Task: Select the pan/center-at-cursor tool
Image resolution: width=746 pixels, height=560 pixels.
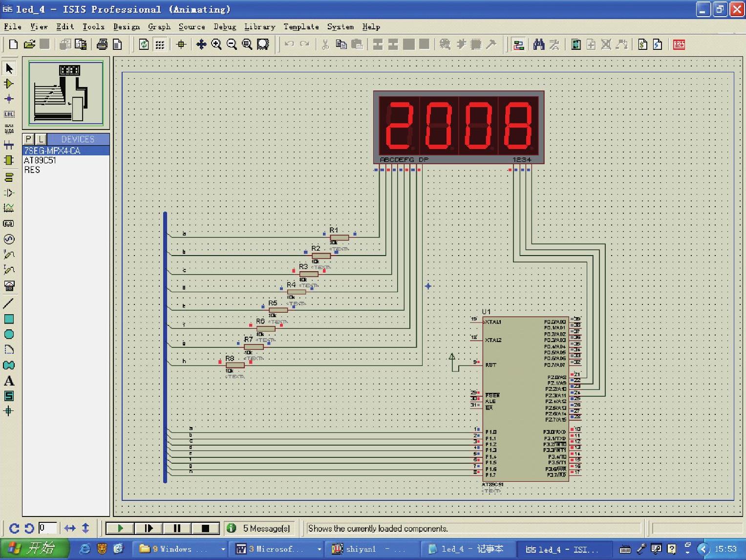Action: coord(201,44)
